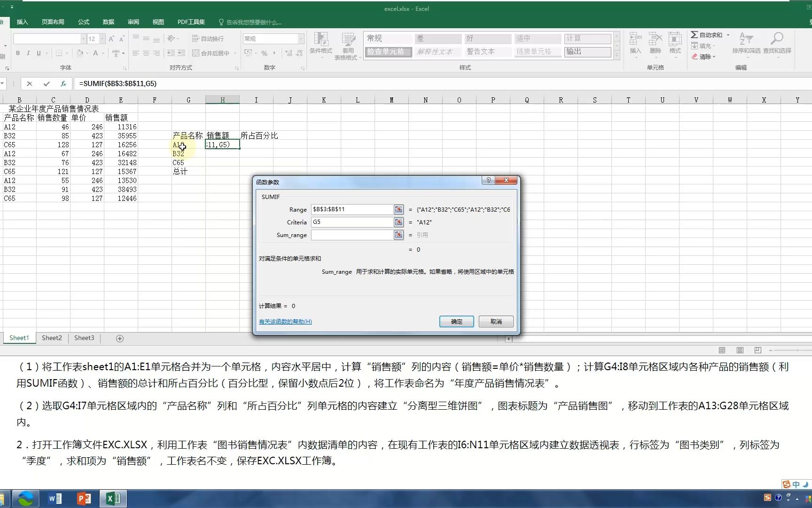Viewport: 812px width, 508px height.
Task: Align text to the right
Action: pos(156,53)
